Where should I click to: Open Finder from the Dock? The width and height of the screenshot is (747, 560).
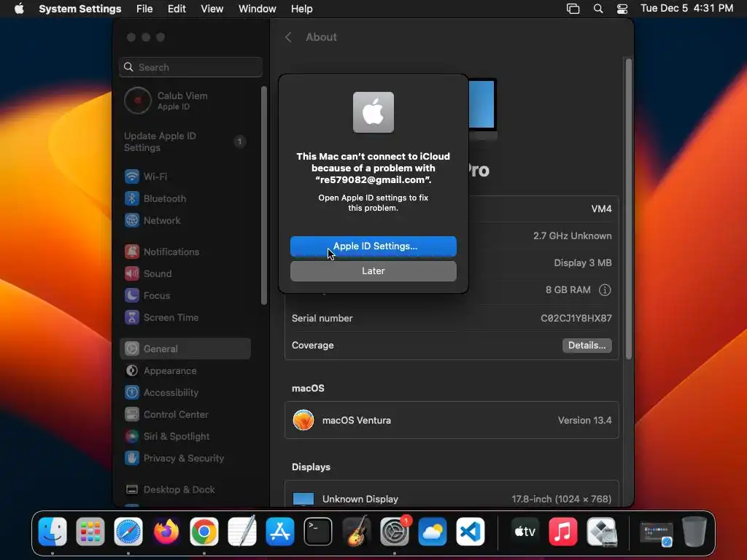point(53,532)
